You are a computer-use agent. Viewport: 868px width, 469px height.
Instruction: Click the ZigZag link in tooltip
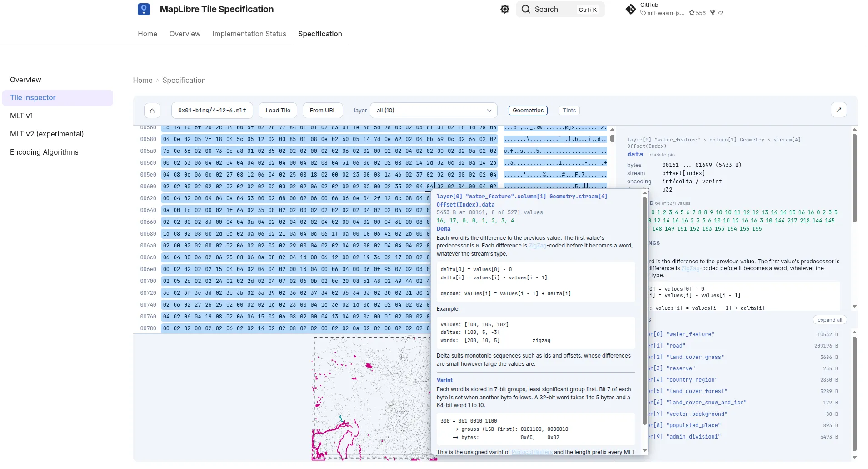tap(538, 246)
